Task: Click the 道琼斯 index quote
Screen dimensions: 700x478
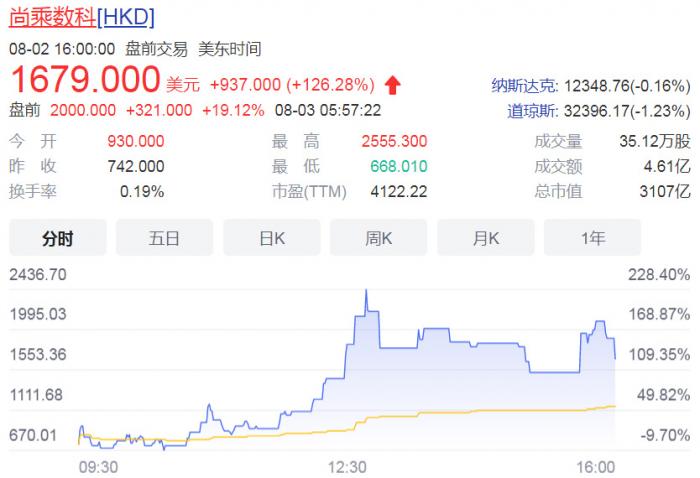Action: [598, 111]
